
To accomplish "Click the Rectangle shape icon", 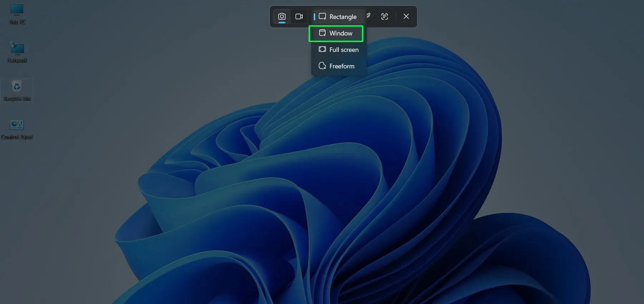I will (322, 16).
